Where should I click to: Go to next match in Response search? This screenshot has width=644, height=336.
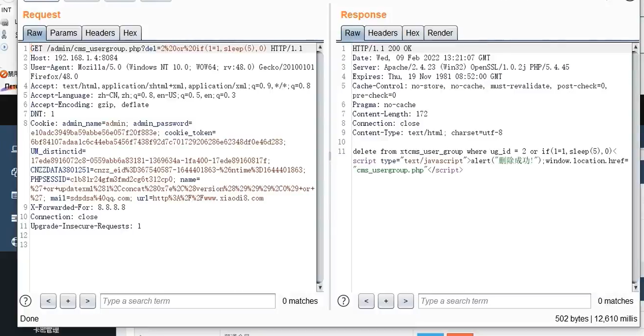pos(405,301)
